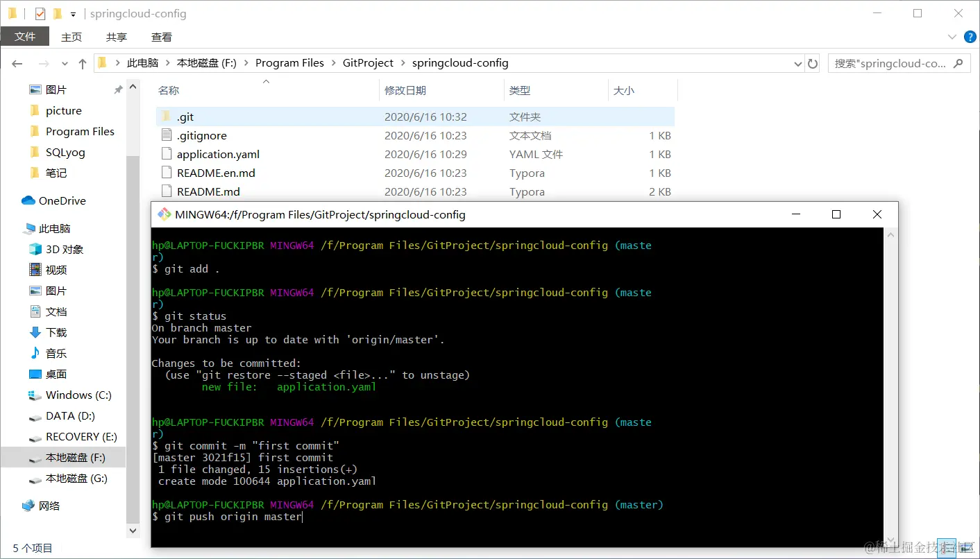Open 视频 in sidebar
The height and width of the screenshot is (559, 980).
point(56,270)
